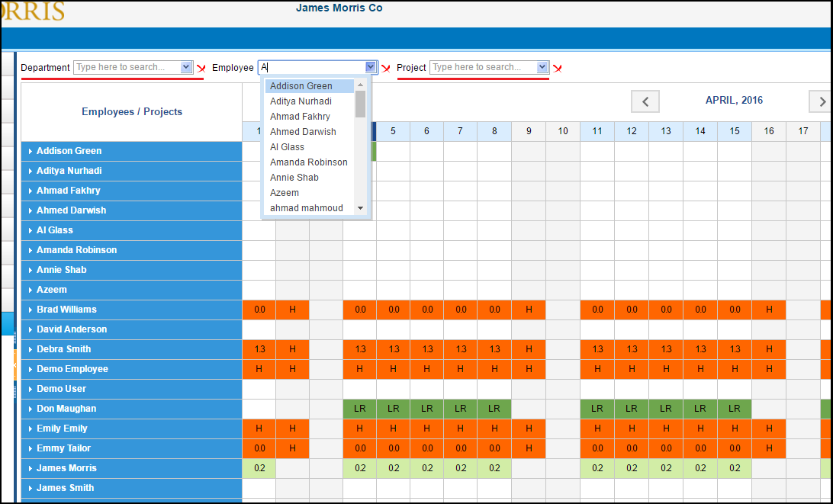The height and width of the screenshot is (504, 833).
Task: Select Amanda Robinson in dropdown list
Action: (x=309, y=162)
